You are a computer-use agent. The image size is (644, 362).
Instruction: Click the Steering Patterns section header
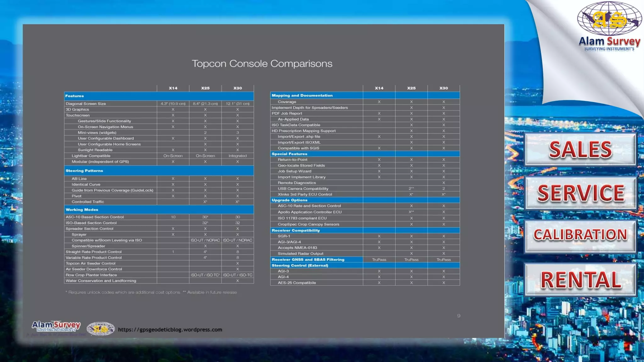(x=84, y=171)
